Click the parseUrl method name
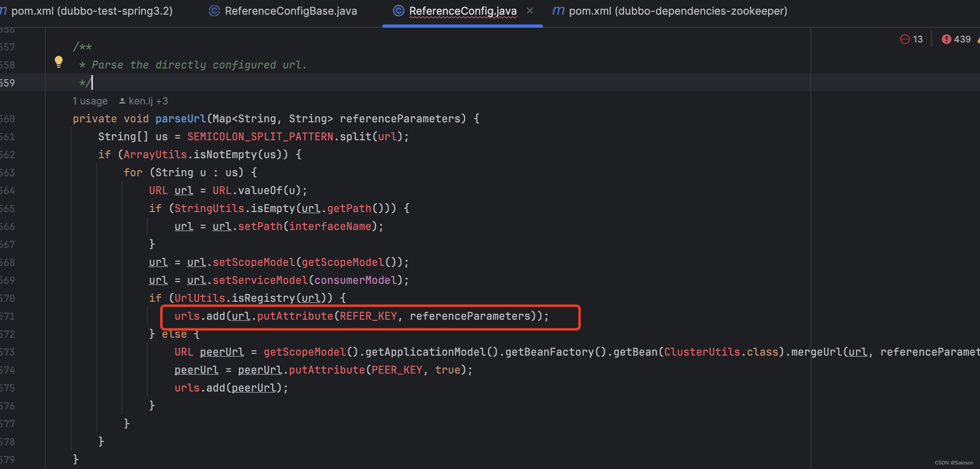 (x=181, y=119)
